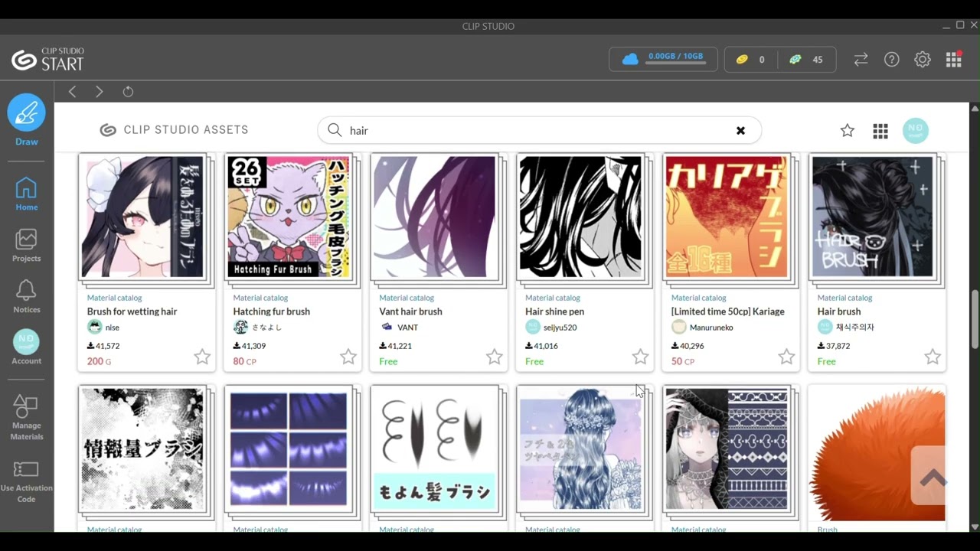Viewport: 980px width, 551px height.
Task: Click the Clippy points balance icon
Action: (795, 60)
